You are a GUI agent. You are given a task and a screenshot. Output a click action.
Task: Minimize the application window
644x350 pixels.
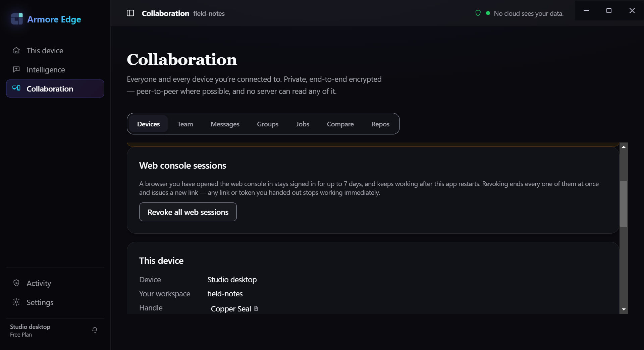pyautogui.click(x=586, y=10)
